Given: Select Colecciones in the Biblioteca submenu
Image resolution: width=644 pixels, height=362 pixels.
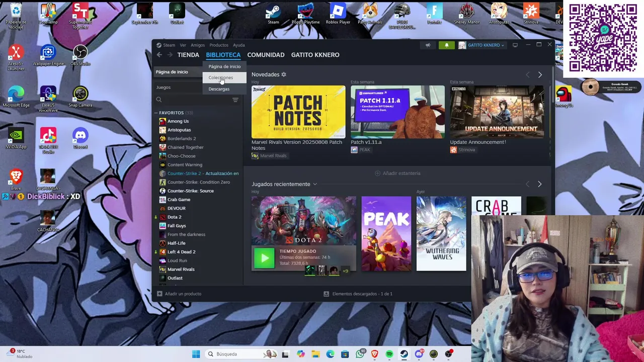Looking at the screenshot, I should click(x=224, y=78).
